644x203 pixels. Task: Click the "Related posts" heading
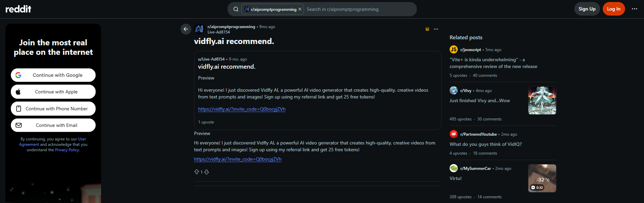(466, 38)
